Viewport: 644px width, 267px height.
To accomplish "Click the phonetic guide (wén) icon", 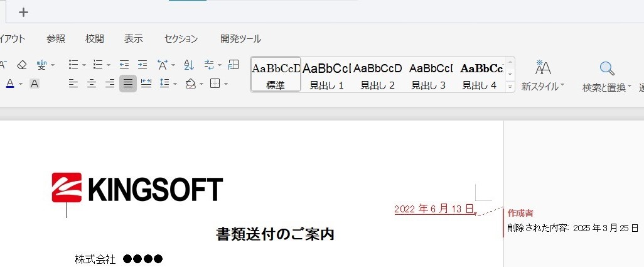I will pos(41,65).
